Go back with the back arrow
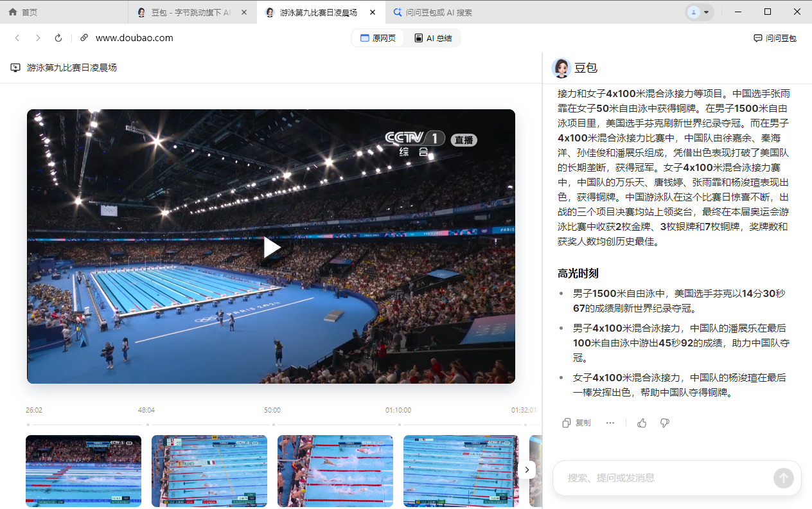 click(17, 38)
